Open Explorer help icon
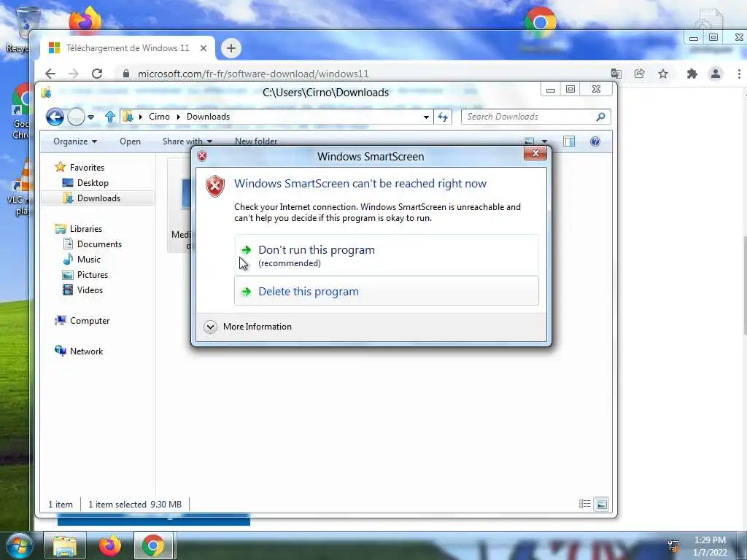Viewport: 747px width, 560px height. (595, 141)
